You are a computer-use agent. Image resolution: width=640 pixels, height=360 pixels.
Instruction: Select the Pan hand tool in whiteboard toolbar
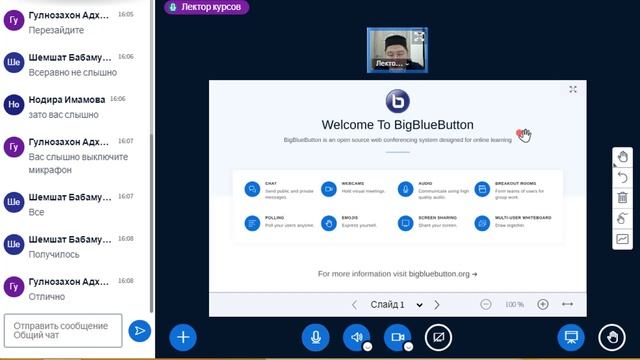(622, 157)
